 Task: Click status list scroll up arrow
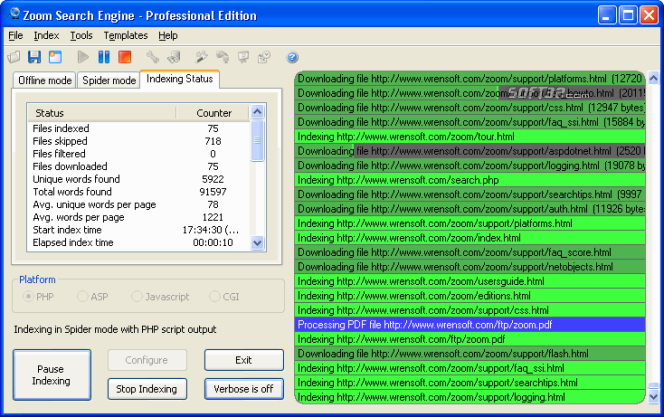click(x=257, y=112)
